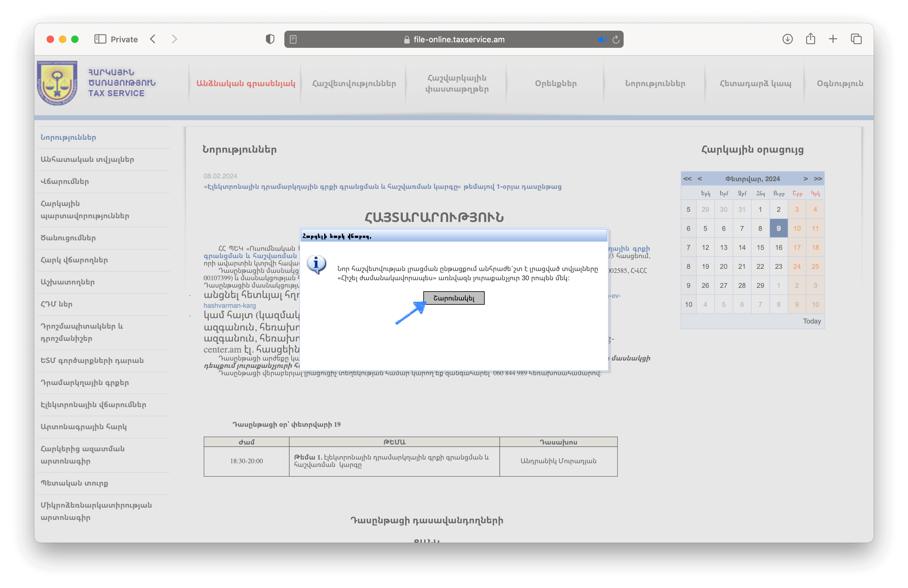This screenshot has width=908, height=588.
Task: Open the Reader view icon in address bar
Action: click(293, 39)
